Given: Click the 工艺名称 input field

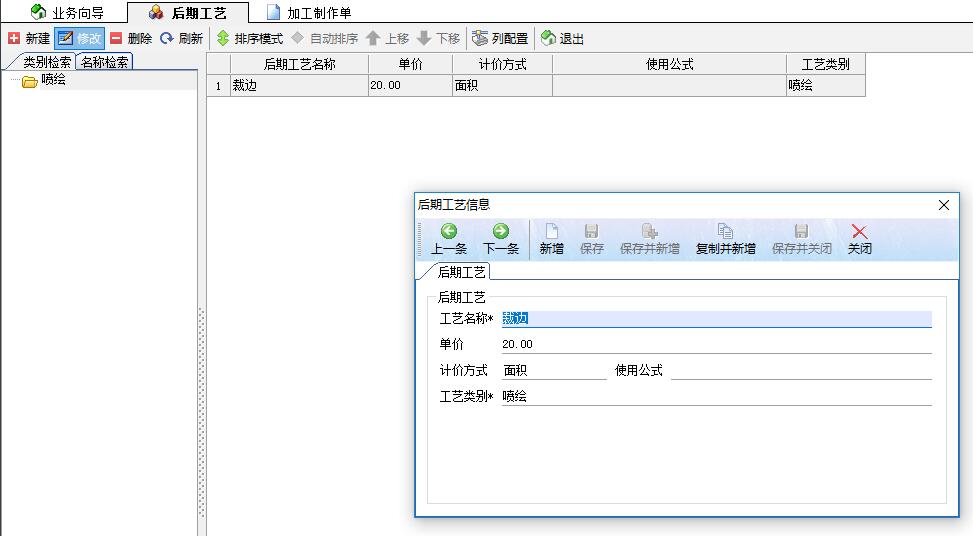Looking at the screenshot, I should click(x=716, y=319).
